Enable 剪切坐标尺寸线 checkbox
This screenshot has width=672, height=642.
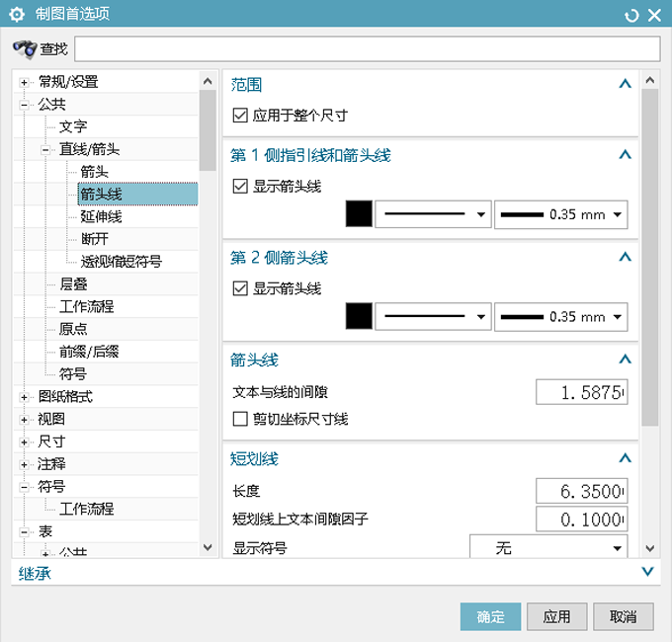[x=240, y=419]
